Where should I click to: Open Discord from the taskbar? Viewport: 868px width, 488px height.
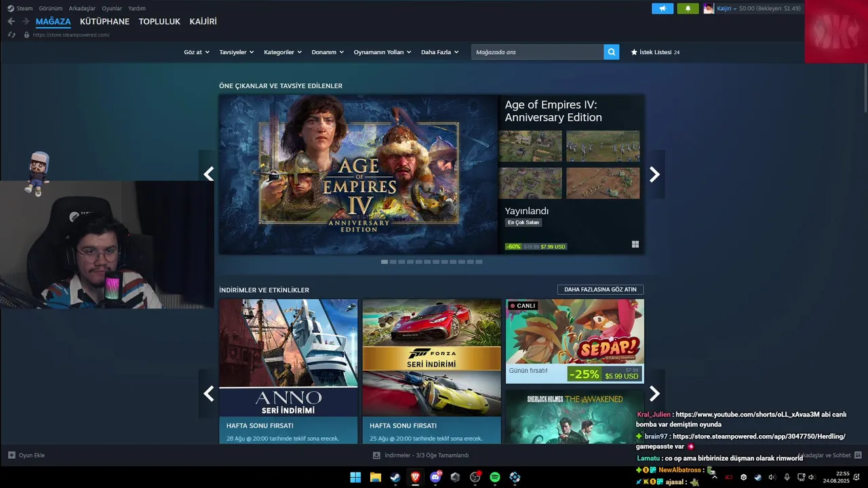(435, 477)
